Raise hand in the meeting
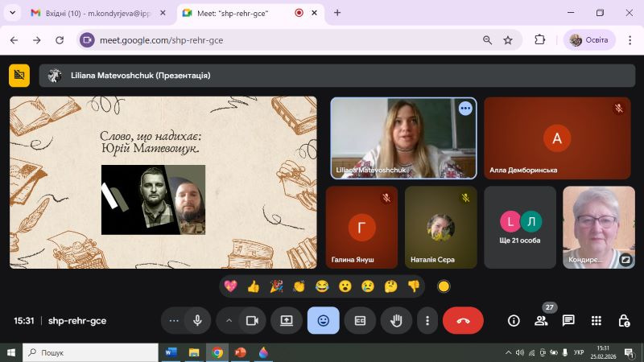 click(396, 320)
